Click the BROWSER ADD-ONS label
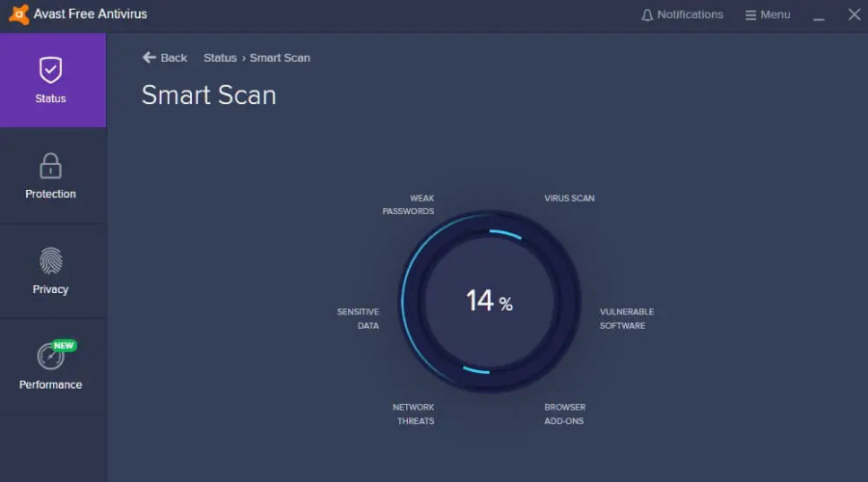Viewport: 868px width, 482px height. click(564, 414)
